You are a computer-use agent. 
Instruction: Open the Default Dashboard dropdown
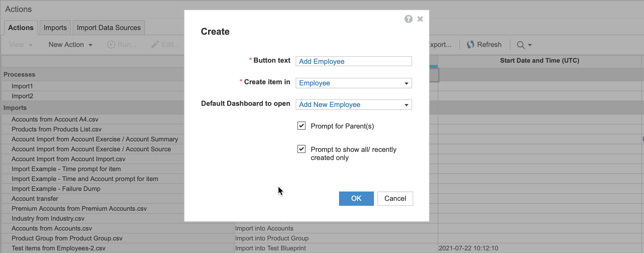pyautogui.click(x=406, y=105)
